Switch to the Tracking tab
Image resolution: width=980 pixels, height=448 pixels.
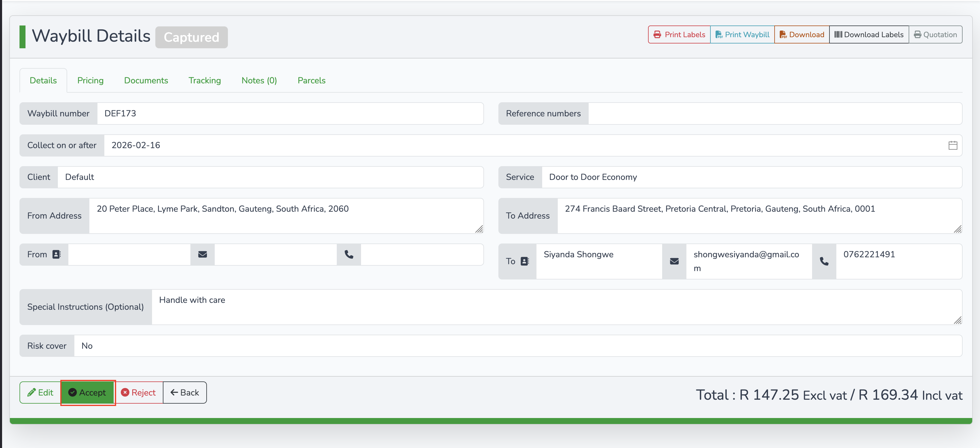pyautogui.click(x=205, y=80)
